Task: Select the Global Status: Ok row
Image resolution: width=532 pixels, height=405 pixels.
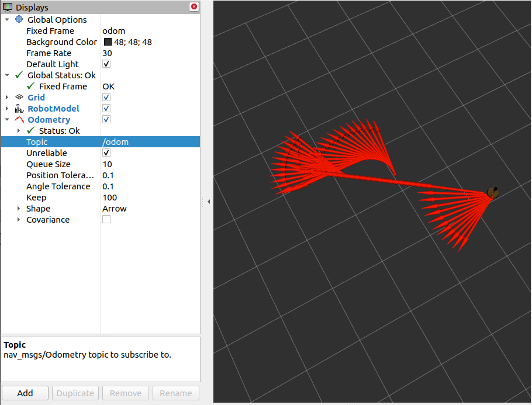Action: pyautogui.click(x=61, y=75)
